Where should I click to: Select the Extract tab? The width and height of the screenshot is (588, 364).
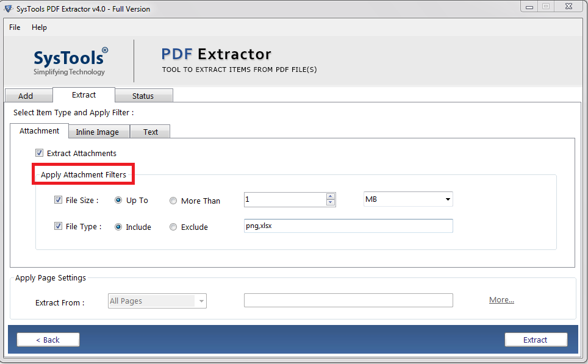point(84,95)
